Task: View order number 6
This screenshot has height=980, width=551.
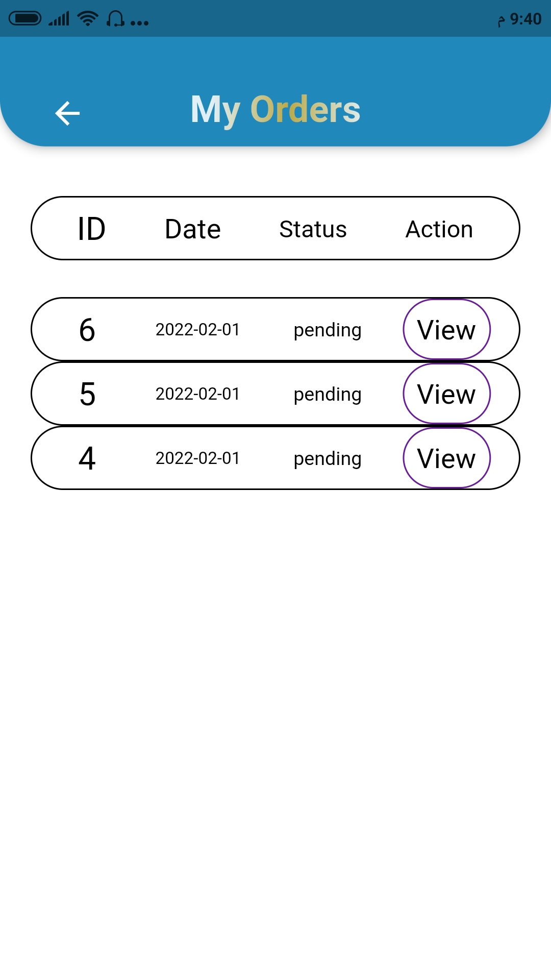Action: 446,330
